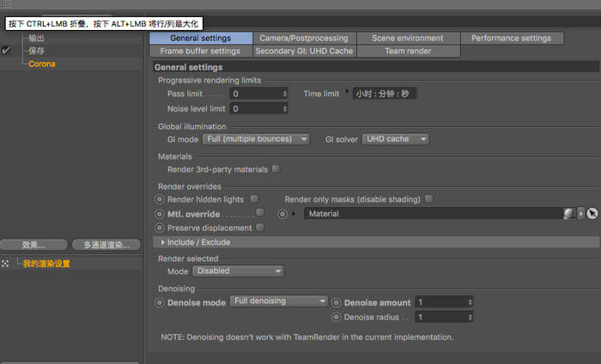The width and height of the screenshot is (601, 364).
Task: Click the Noise level limit field
Action: [256, 109]
